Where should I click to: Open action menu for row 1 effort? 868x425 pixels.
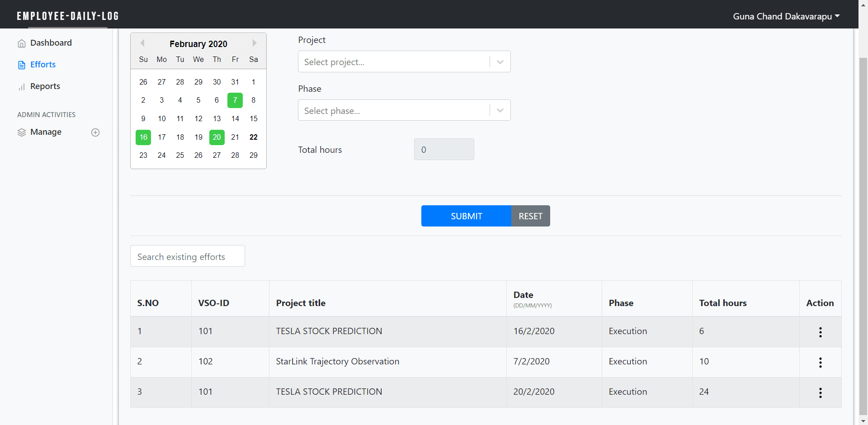820,332
